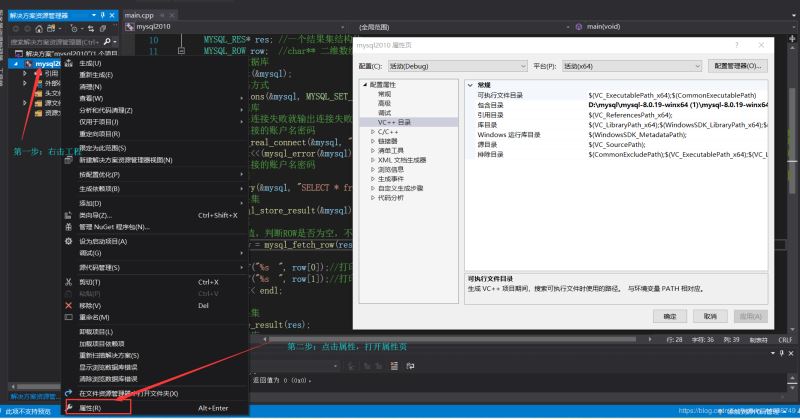Click the scissors icon beside 剪切(T)

pos(68,282)
